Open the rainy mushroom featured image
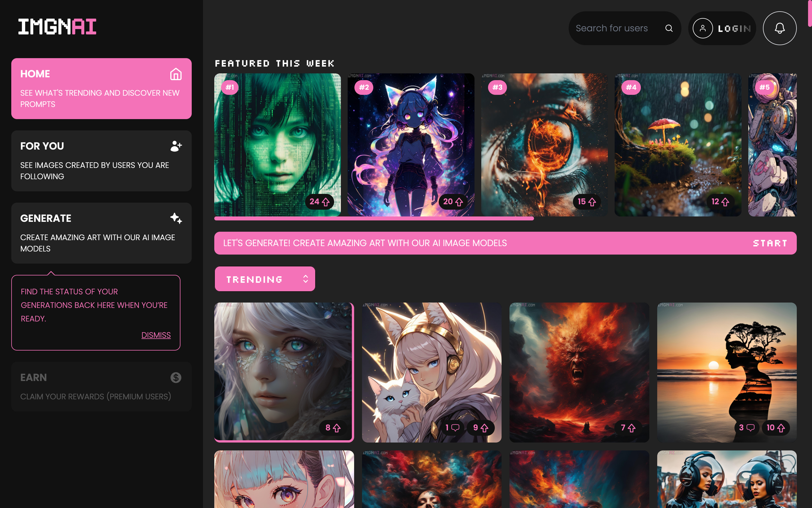This screenshot has width=812, height=508. tap(678, 145)
